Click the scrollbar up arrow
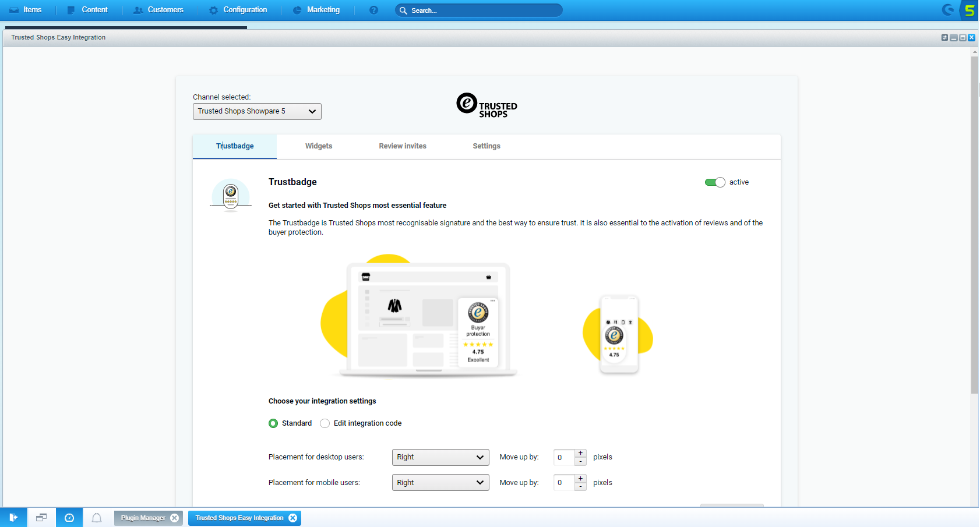This screenshot has height=527, width=980. 975,52
